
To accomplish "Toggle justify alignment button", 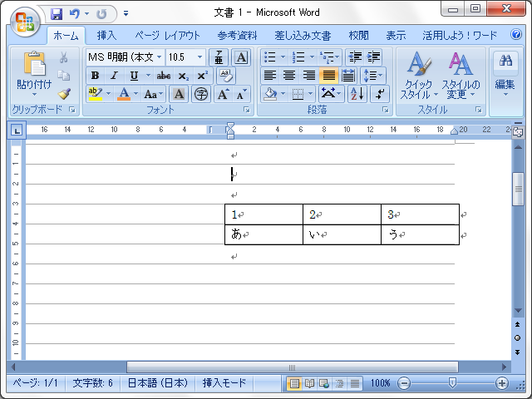I will coord(328,76).
